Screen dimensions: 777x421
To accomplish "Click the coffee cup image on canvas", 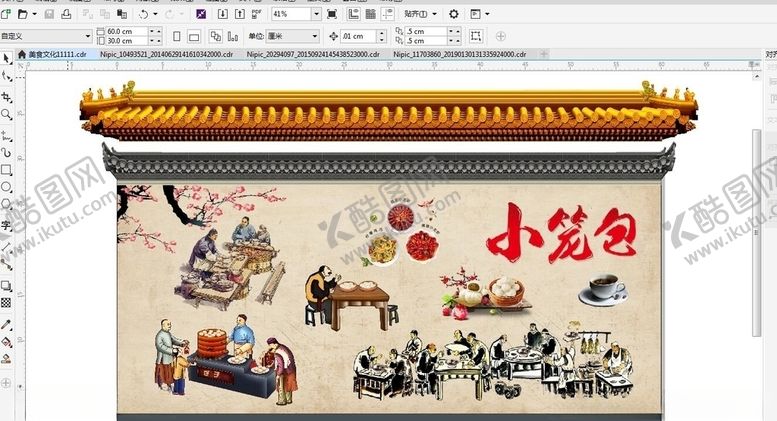I will (x=603, y=289).
